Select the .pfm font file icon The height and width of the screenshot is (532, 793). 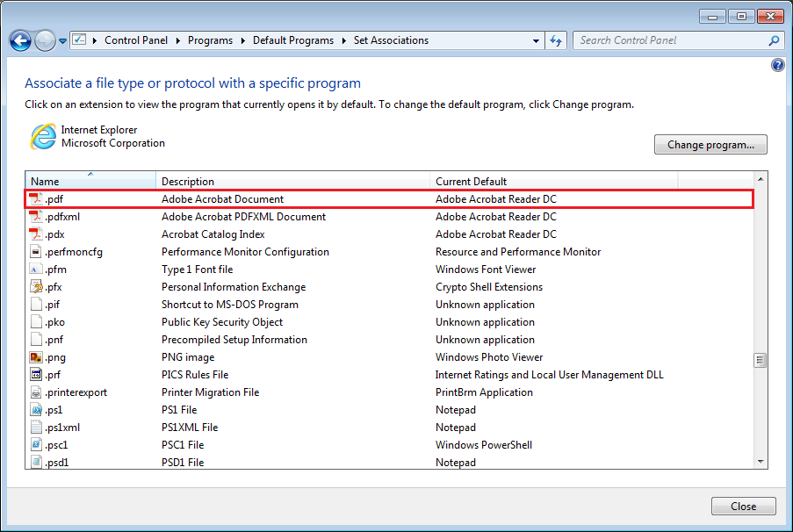click(35, 269)
